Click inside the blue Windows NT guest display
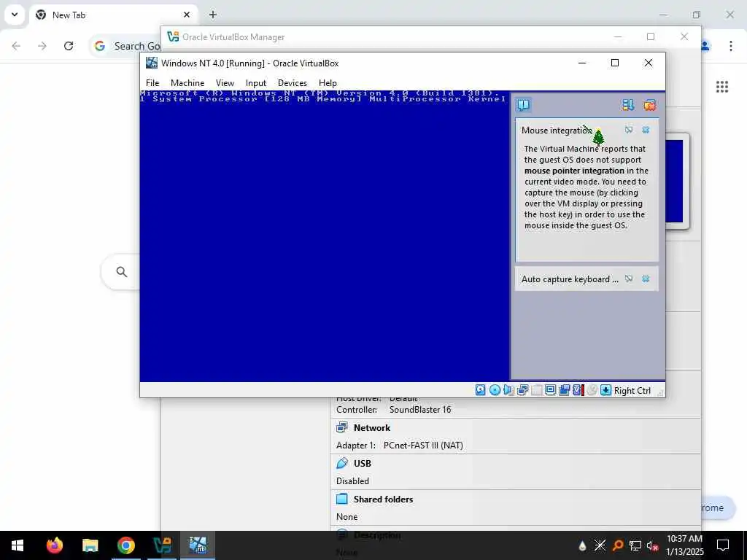747x560 pixels. coord(325,236)
